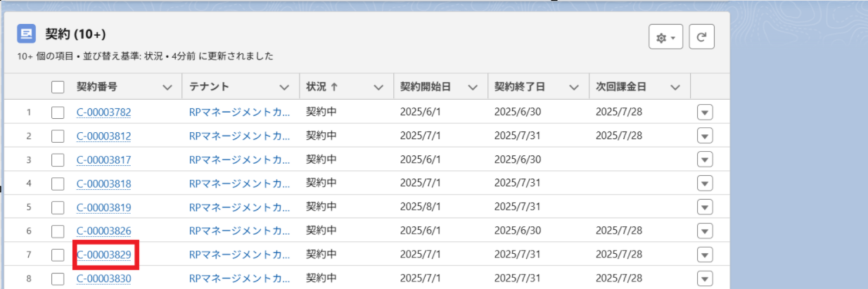Image resolution: width=868 pixels, height=289 pixels.
Task: Show row actions for contract C-00003829
Action: coord(705,255)
